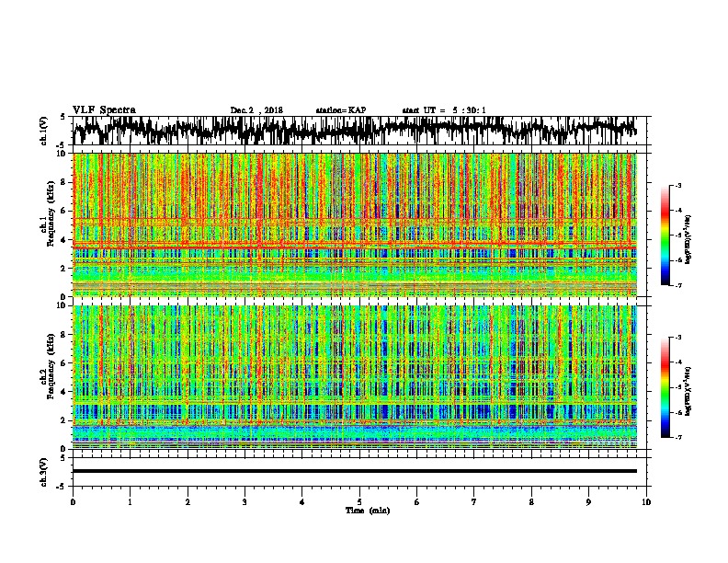
Task: Click the "-7" label on ch.2 color bar
Action: click(x=678, y=437)
